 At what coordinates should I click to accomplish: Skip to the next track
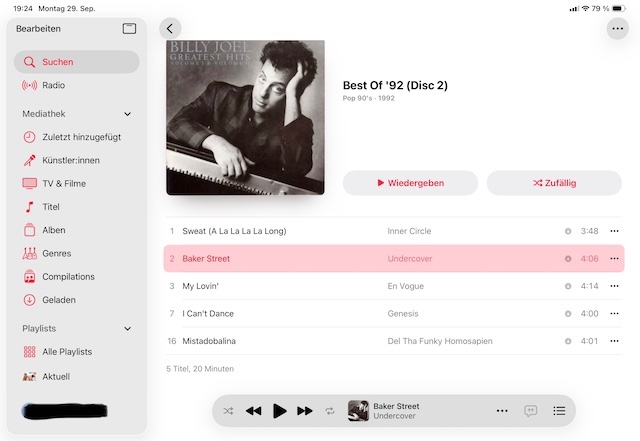coord(304,411)
